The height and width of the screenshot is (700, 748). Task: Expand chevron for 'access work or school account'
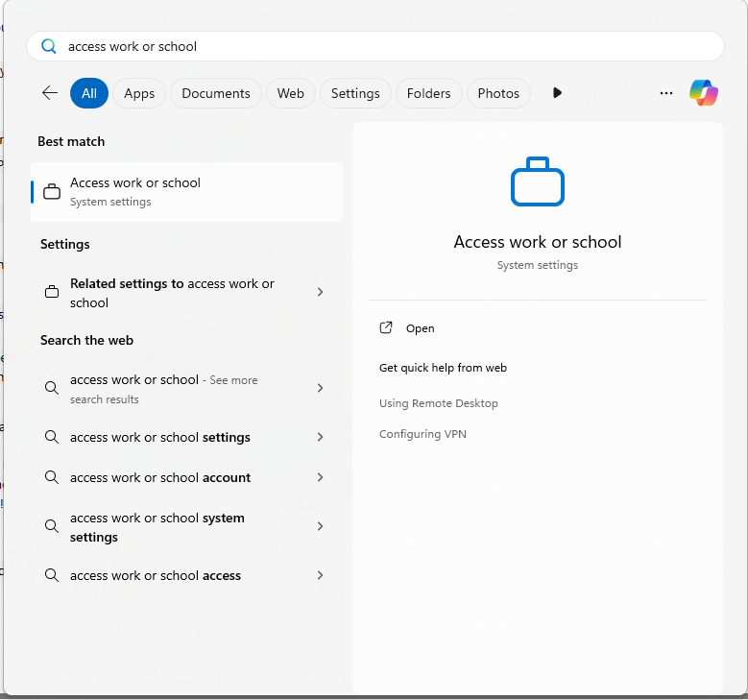click(x=320, y=477)
